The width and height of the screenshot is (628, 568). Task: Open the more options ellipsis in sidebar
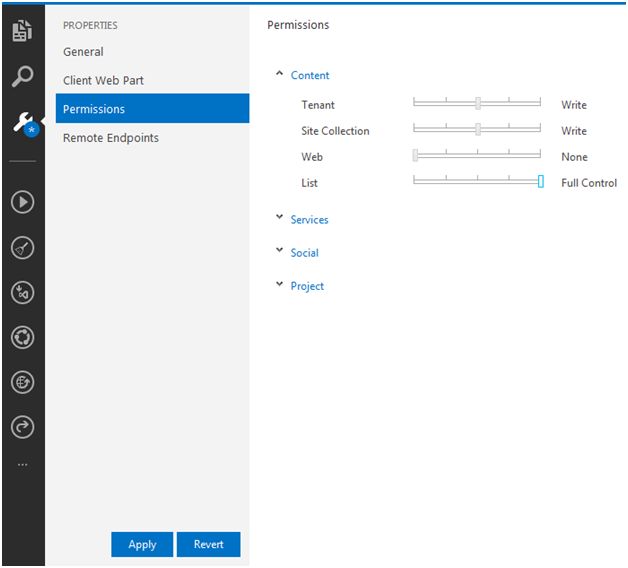coord(22,465)
